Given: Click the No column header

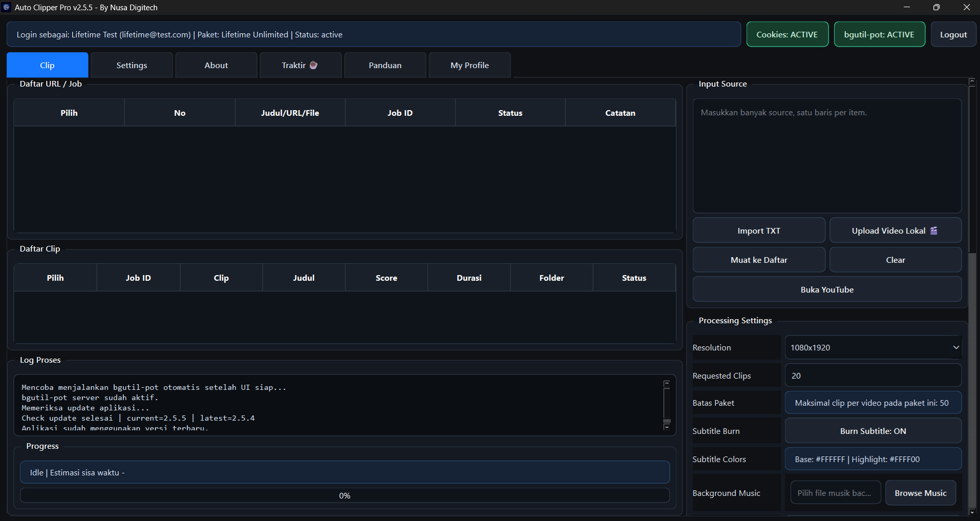Looking at the screenshot, I should [180, 113].
